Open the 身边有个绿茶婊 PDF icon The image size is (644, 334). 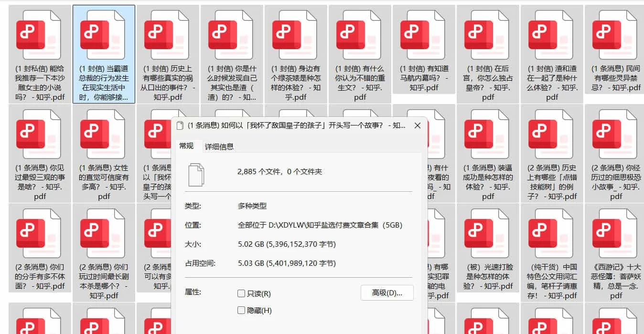pos(295,33)
